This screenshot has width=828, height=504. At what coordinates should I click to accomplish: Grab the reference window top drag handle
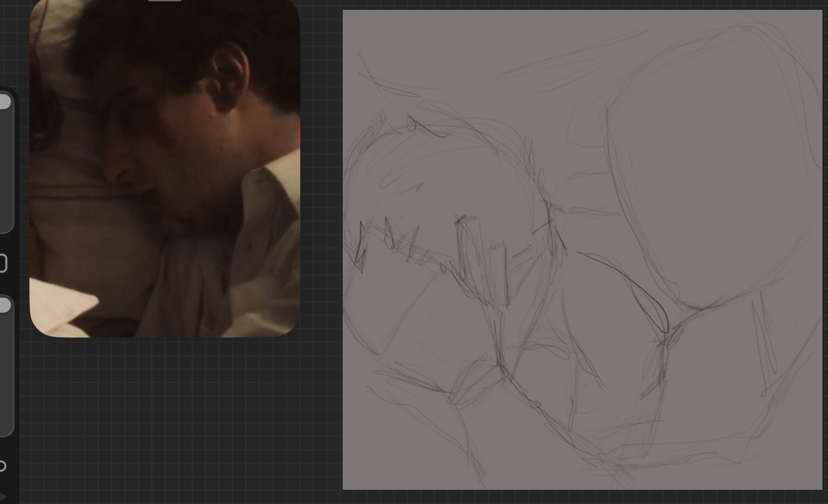[x=164, y=0]
